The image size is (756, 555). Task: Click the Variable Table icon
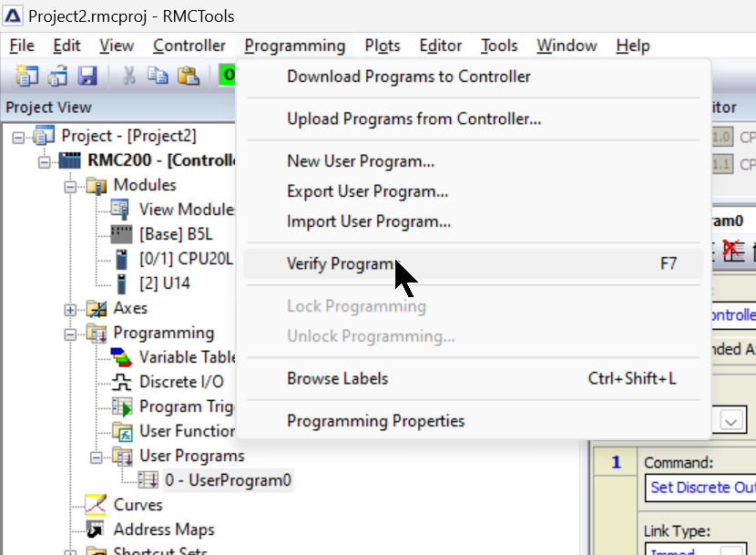(x=121, y=357)
